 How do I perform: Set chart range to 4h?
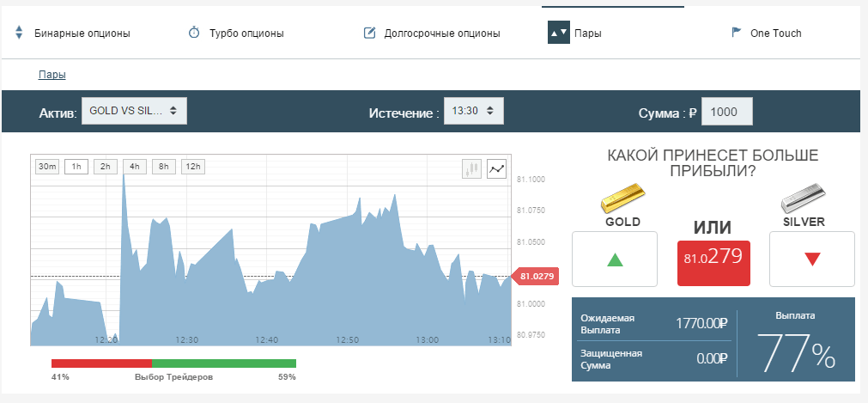point(135,167)
